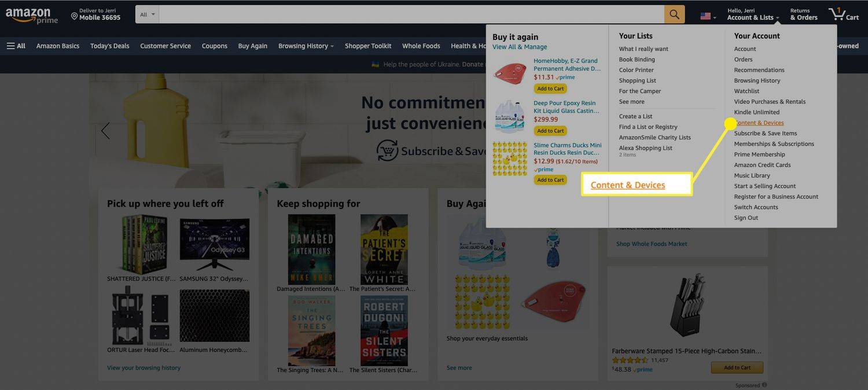Screen dimensions: 868x390
Task: Go to Amazon Basics
Action: [x=58, y=46]
